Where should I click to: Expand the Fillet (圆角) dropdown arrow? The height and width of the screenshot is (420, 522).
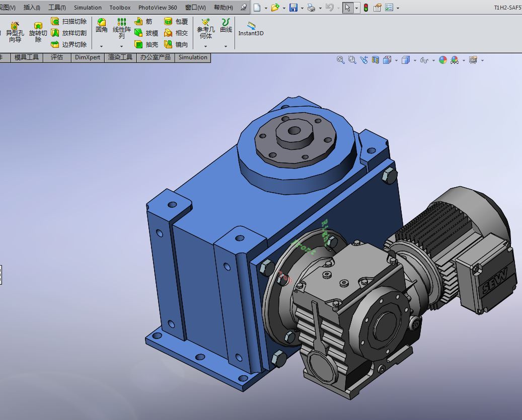click(101, 46)
